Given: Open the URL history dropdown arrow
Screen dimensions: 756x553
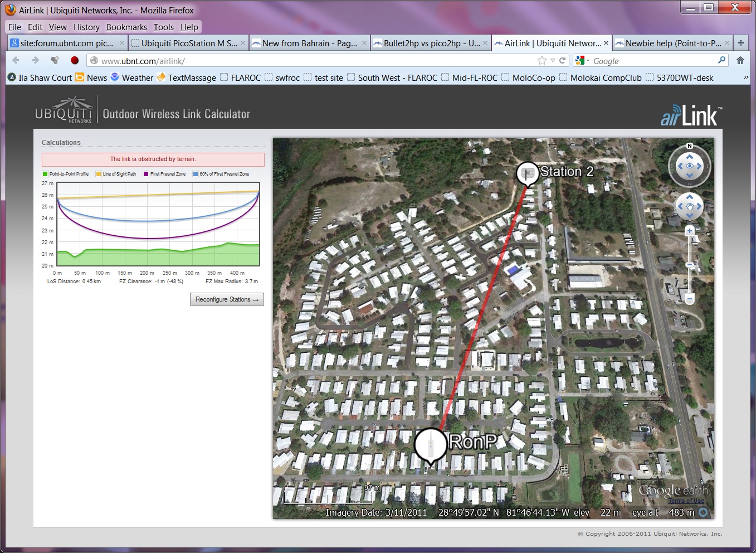Looking at the screenshot, I should 553,61.
